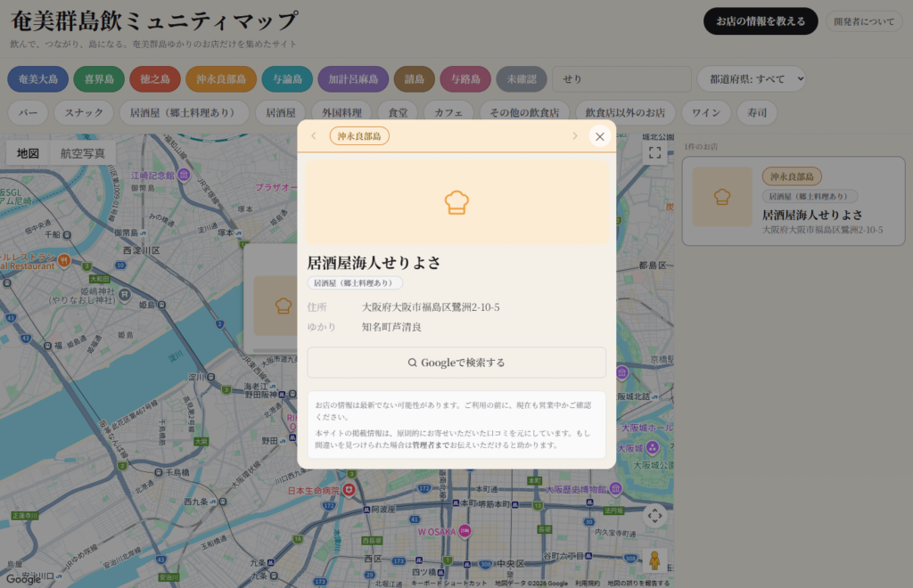913x588 pixels.
Task: Click the お店の情報を教える button
Action: point(761,21)
